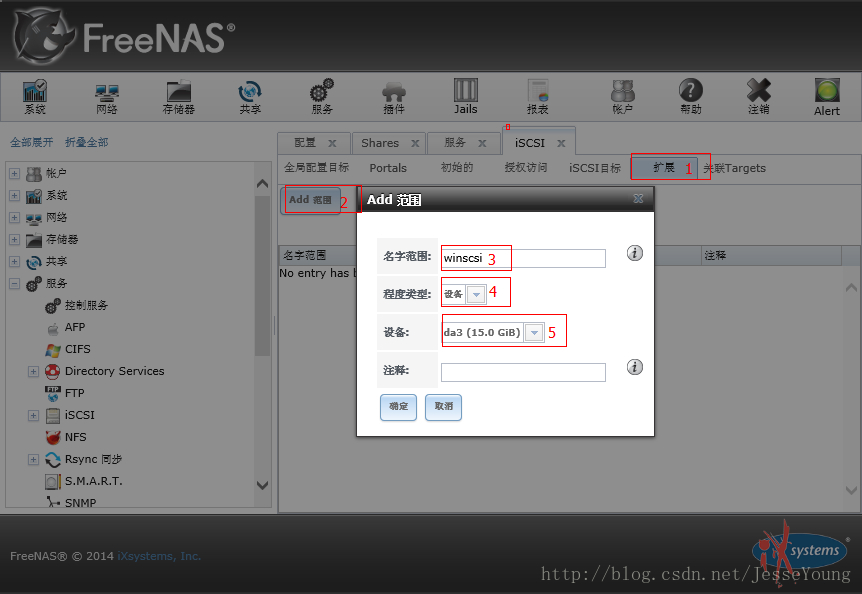The width and height of the screenshot is (862, 594).
Task: Open the 授权访问 sub-tab
Action: click(526, 168)
